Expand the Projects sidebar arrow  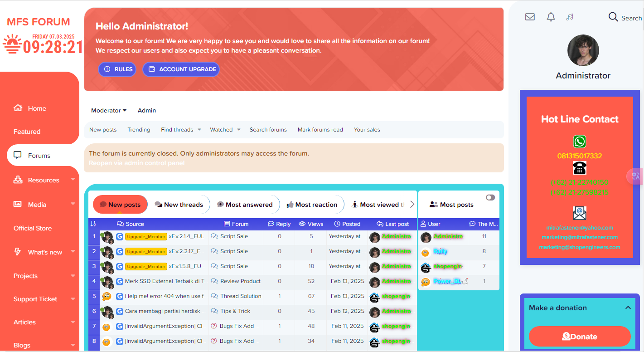click(x=73, y=276)
